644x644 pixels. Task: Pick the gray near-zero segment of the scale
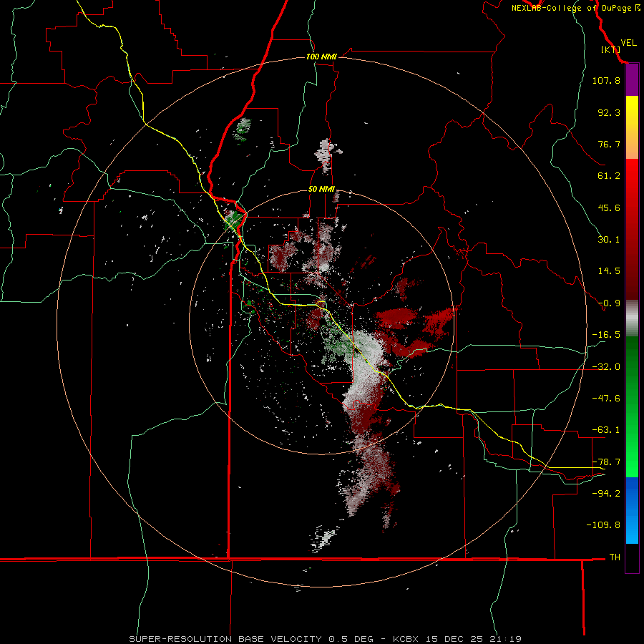(632, 318)
